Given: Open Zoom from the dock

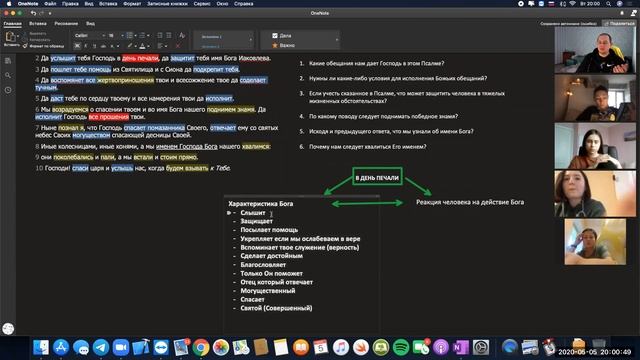Looking at the screenshot, I should click(x=121, y=347).
